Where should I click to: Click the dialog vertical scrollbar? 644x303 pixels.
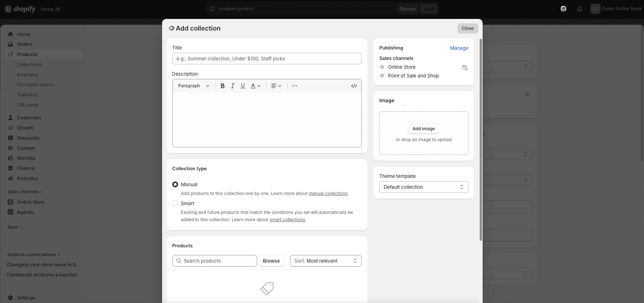(481, 140)
